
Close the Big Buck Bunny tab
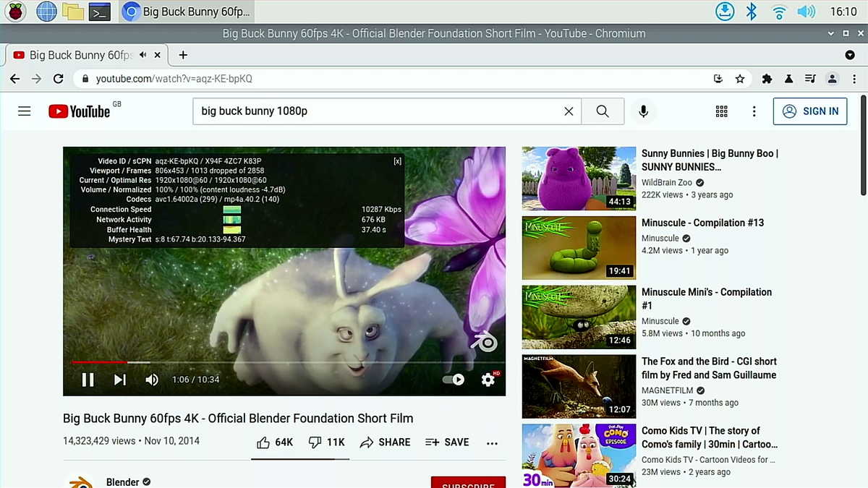[x=157, y=55]
